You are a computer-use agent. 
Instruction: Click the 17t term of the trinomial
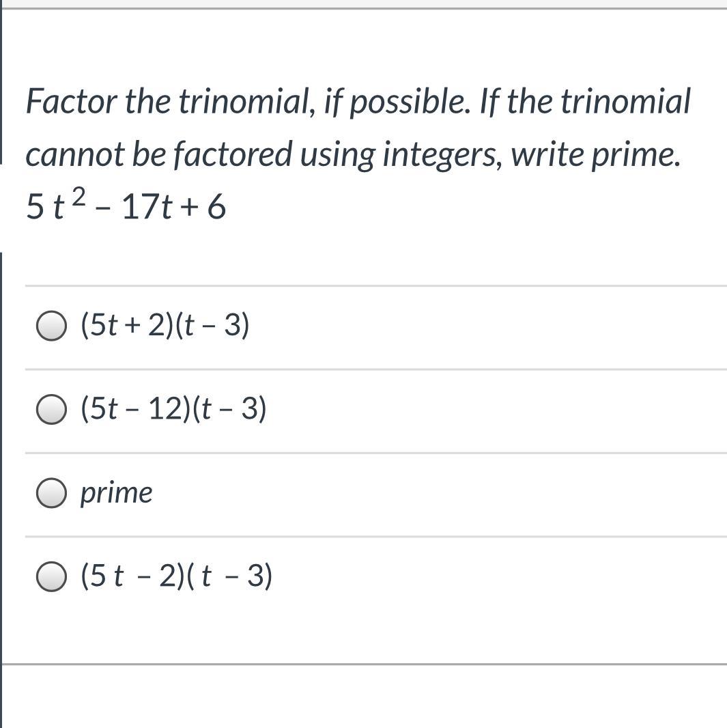pos(145,206)
